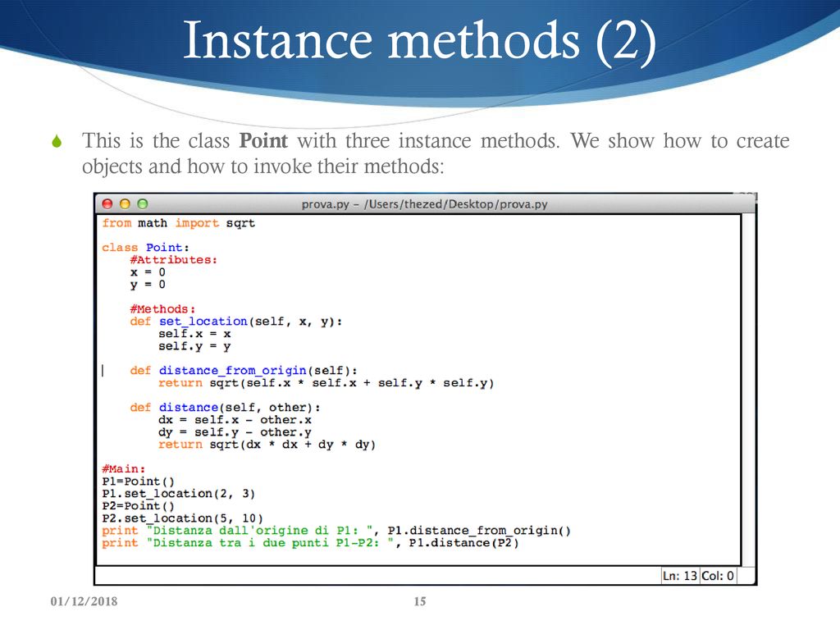Click the 'P1=Point()' line
Screen dimensions: 840x630
point(138,482)
